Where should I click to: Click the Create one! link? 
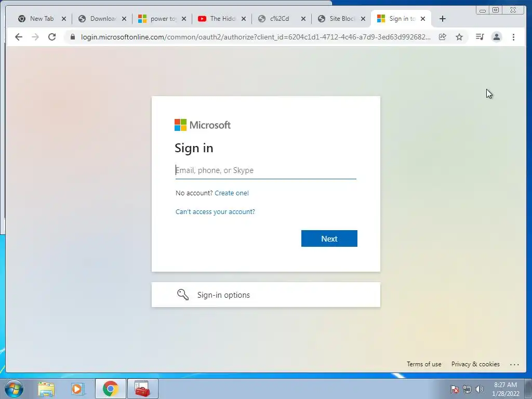coord(232,193)
